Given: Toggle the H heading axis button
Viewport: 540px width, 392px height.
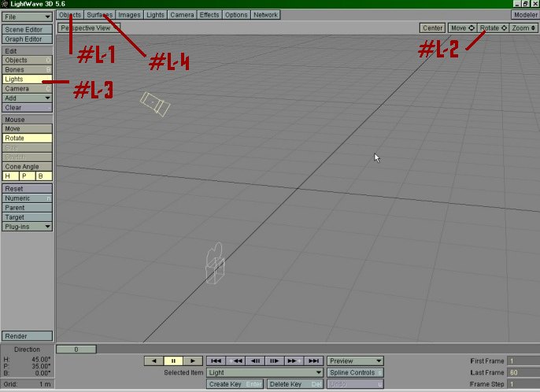Looking at the screenshot, I should (x=10, y=176).
